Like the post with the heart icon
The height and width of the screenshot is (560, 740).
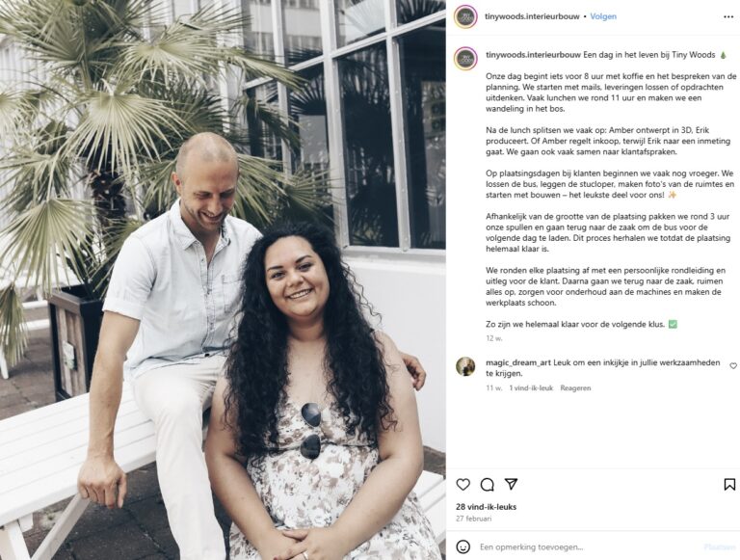coord(462,484)
